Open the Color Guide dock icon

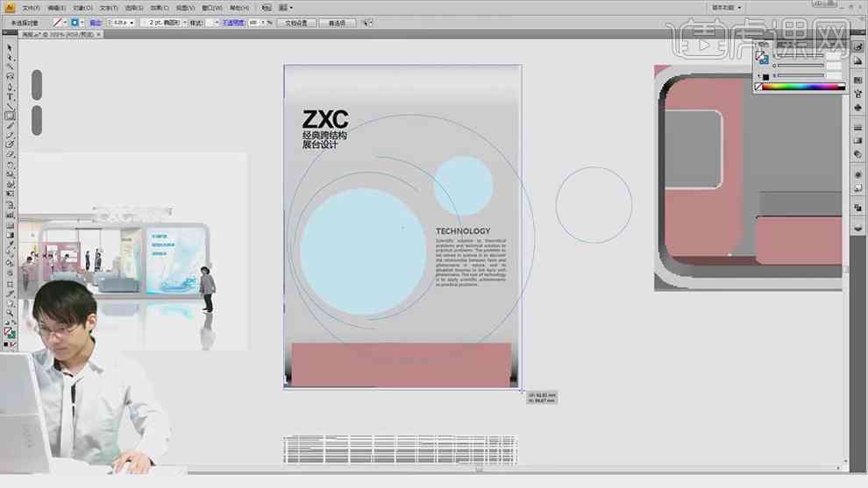(x=858, y=60)
